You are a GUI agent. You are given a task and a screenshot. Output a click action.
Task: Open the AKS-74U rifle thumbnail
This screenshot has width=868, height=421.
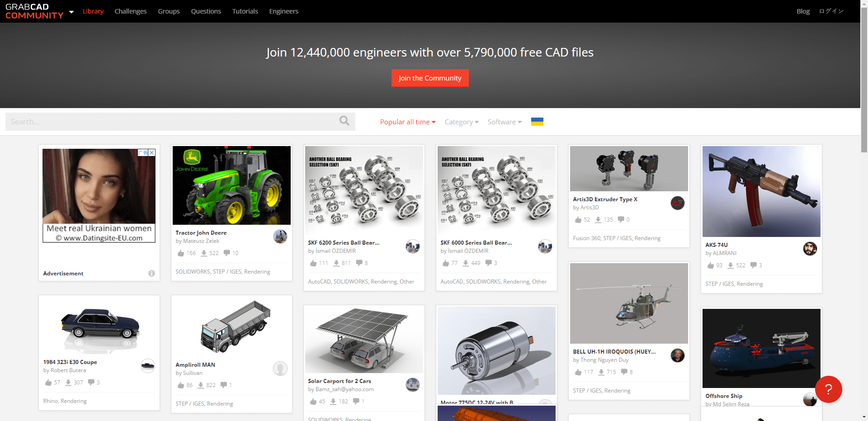coord(761,191)
